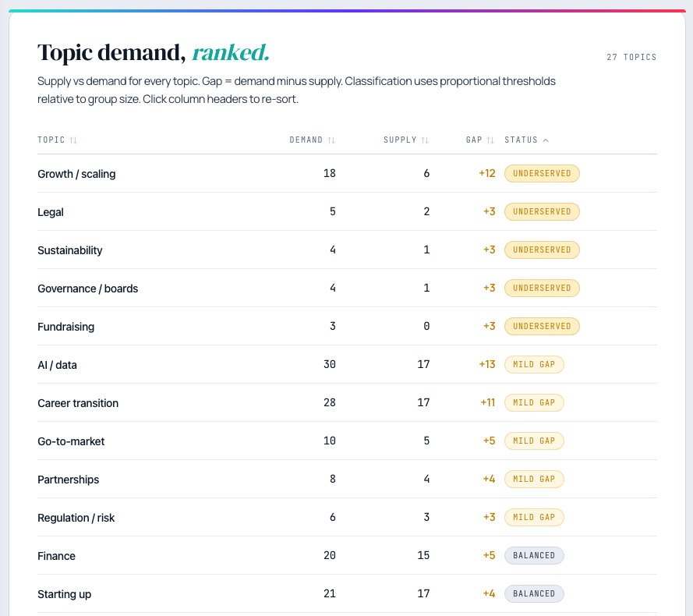Click the sort arrows icon beside Supply
The height and width of the screenshot is (616, 693).
425,140
